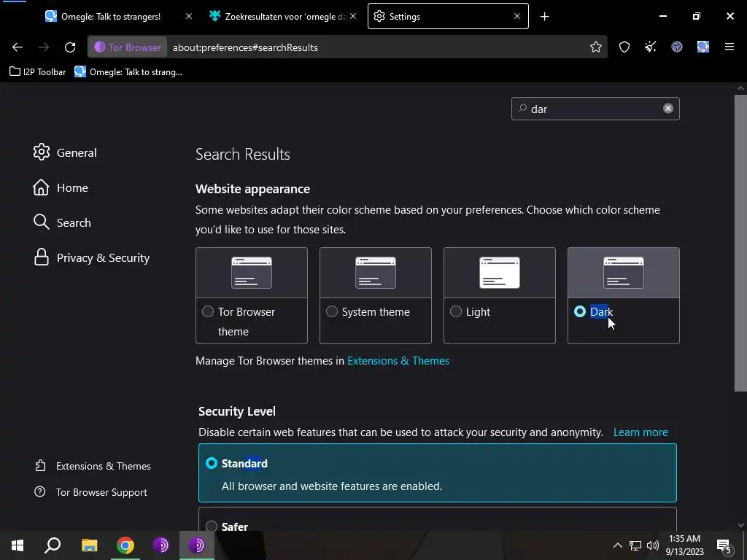Open the I2P Toolbar bookmarks folder
The height and width of the screenshot is (560, 747).
tap(38, 72)
